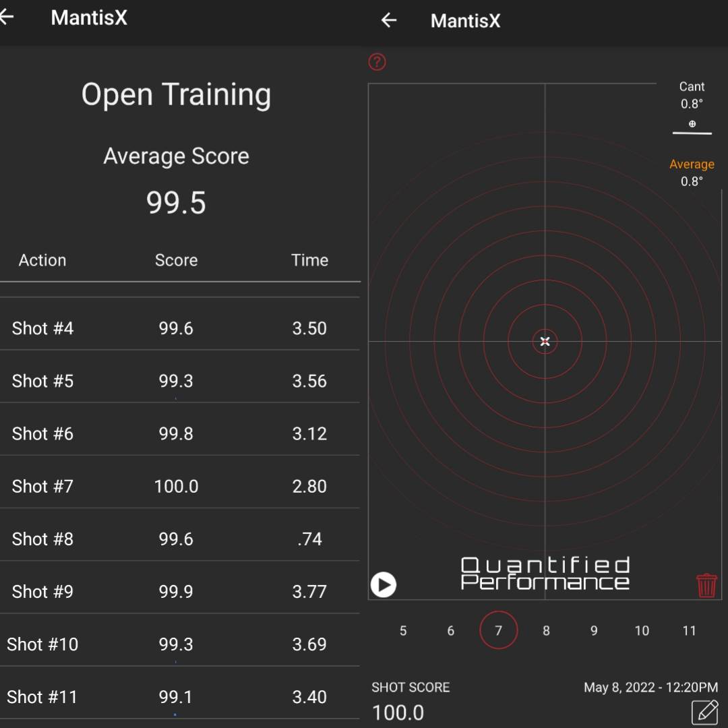Tap the 99.9 score for Shot #9

click(175, 592)
